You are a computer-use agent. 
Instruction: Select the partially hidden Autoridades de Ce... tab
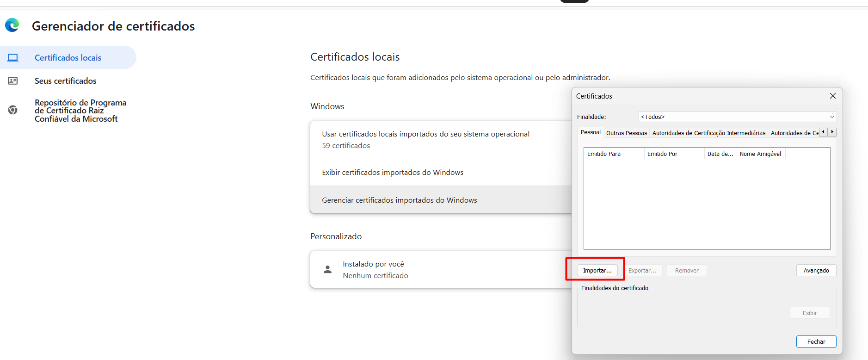pyautogui.click(x=794, y=133)
